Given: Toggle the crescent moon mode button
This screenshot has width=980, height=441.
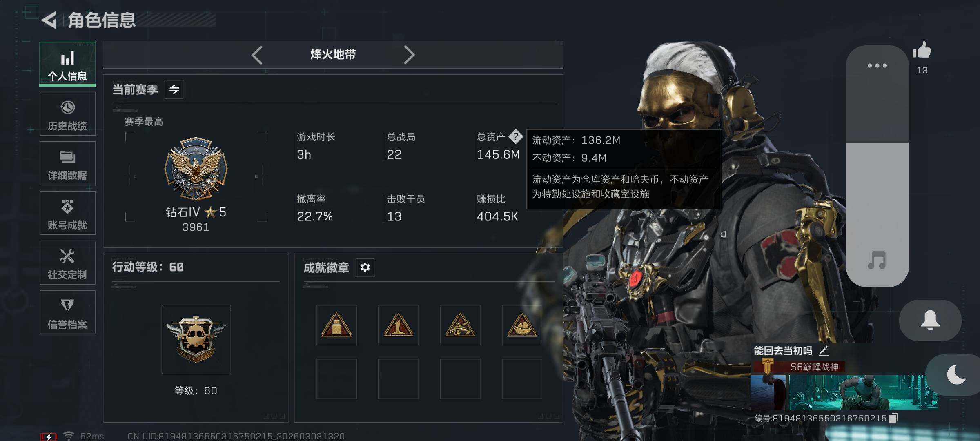Looking at the screenshot, I should point(955,375).
